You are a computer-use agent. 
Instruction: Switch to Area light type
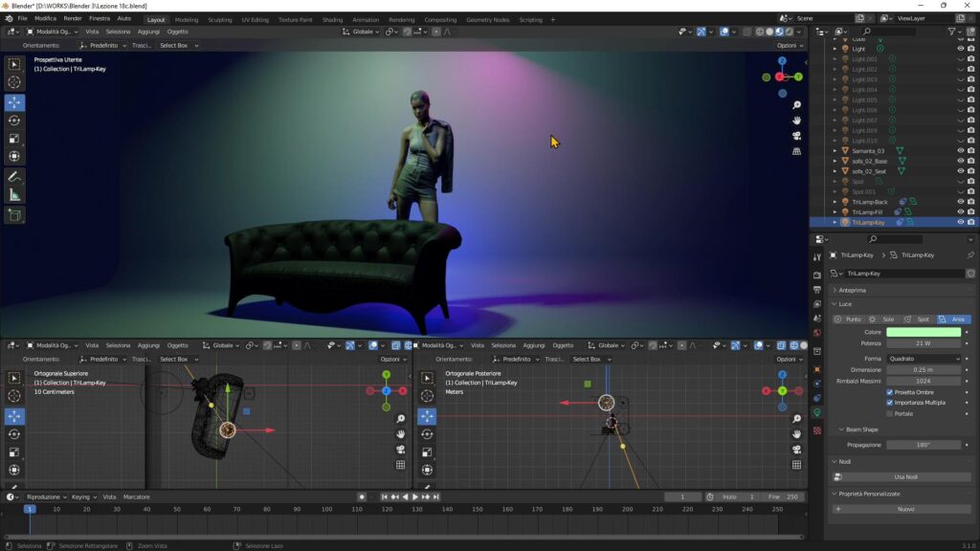point(953,320)
